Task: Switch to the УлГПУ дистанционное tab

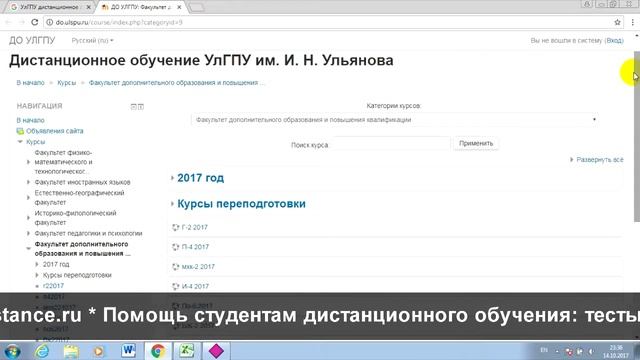Action: [48, 7]
